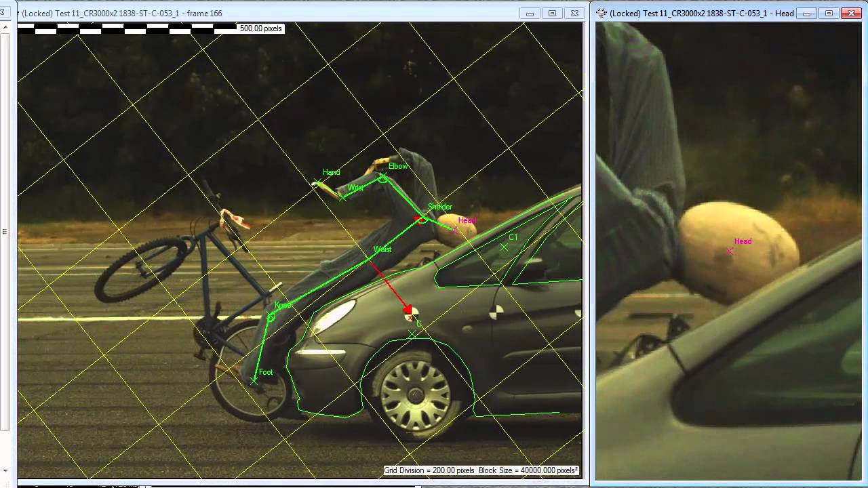Minimize the Head window
Image resolution: width=868 pixels, height=488 pixels.
point(807,13)
